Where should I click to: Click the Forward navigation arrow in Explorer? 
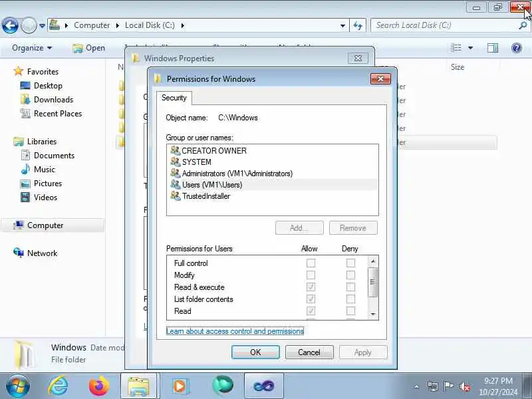tap(29, 25)
